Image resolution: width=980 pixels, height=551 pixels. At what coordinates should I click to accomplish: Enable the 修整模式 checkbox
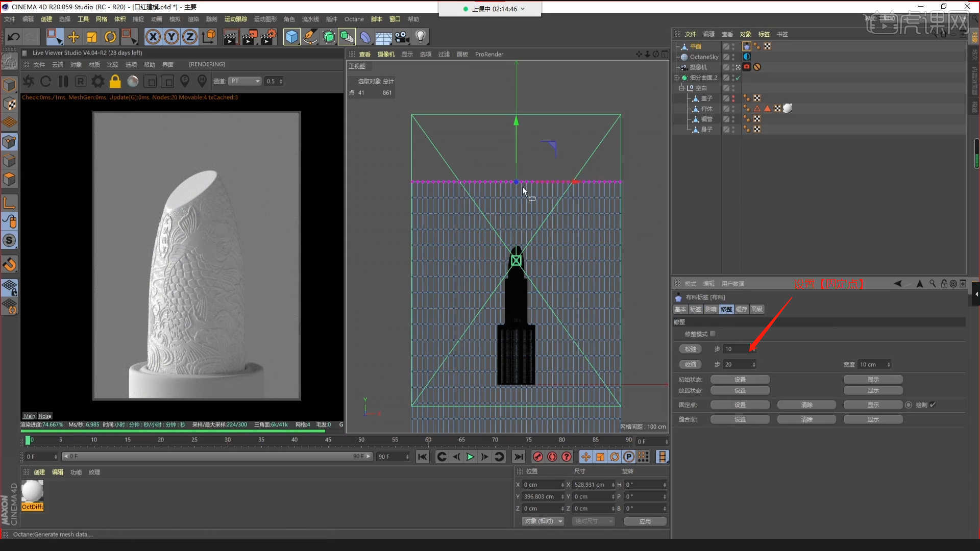[x=713, y=334]
